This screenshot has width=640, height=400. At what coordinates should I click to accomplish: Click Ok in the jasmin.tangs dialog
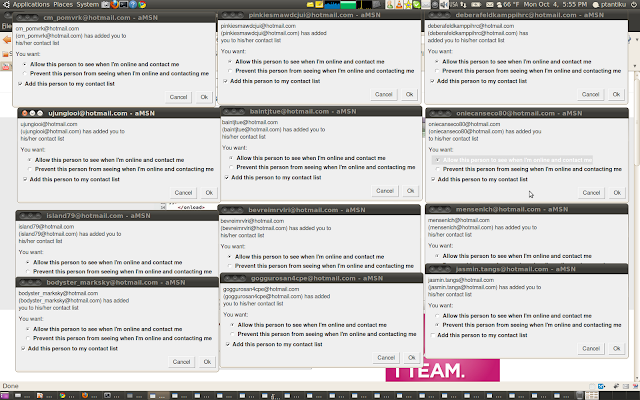616,349
